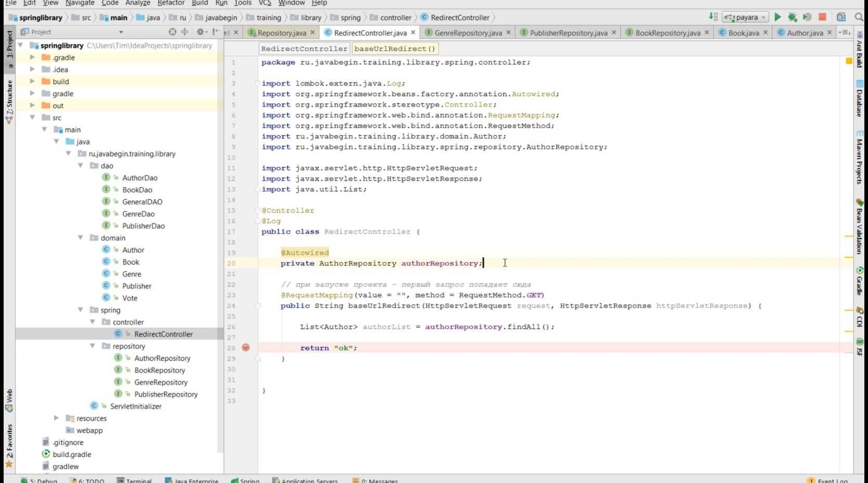Open the search everywhere magnifier

pos(859,17)
